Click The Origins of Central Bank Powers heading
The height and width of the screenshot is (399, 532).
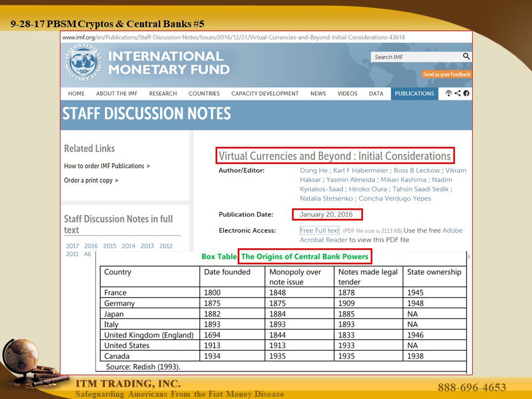point(305,257)
